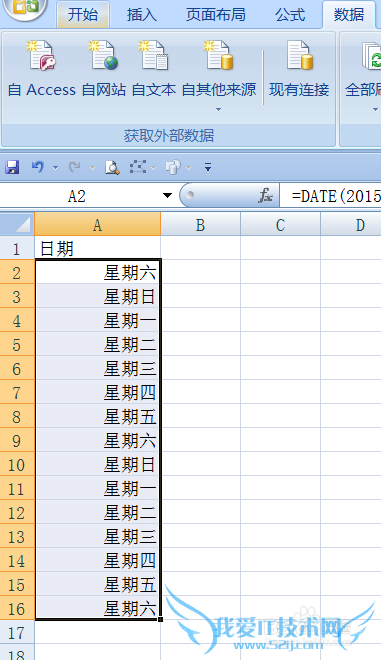Select row 17 header
Image resolution: width=381 pixels, height=660 pixels.
pos(17,633)
